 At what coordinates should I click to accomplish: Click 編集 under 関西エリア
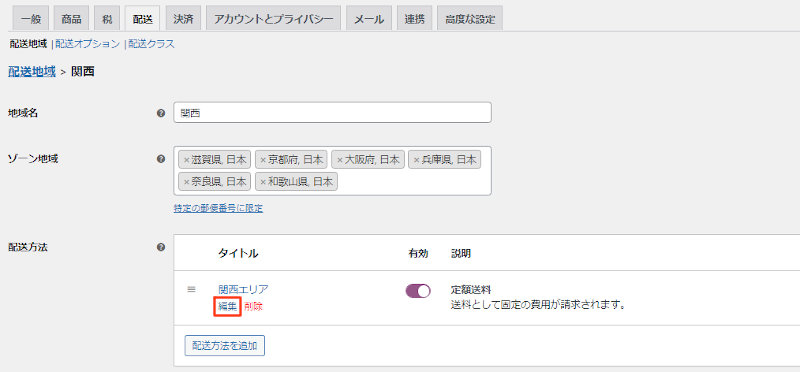[228, 307]
